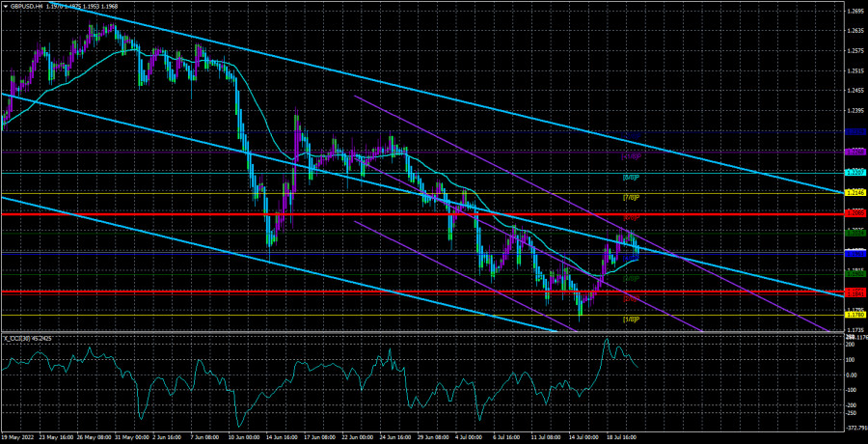This screenshot has width=868, height=444.
Task: Click the purple 1.2268 price tag
Action: pyautogui.click(x=854, y=152)
